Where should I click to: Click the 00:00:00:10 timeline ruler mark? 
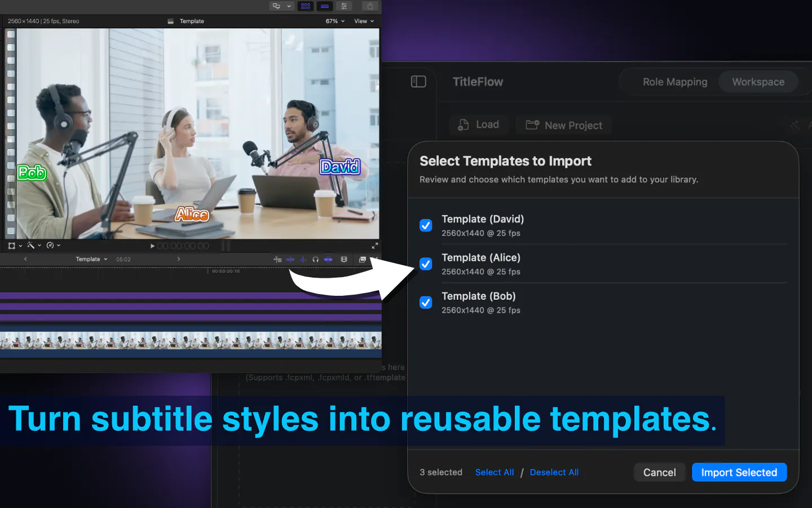coord(226,271)
